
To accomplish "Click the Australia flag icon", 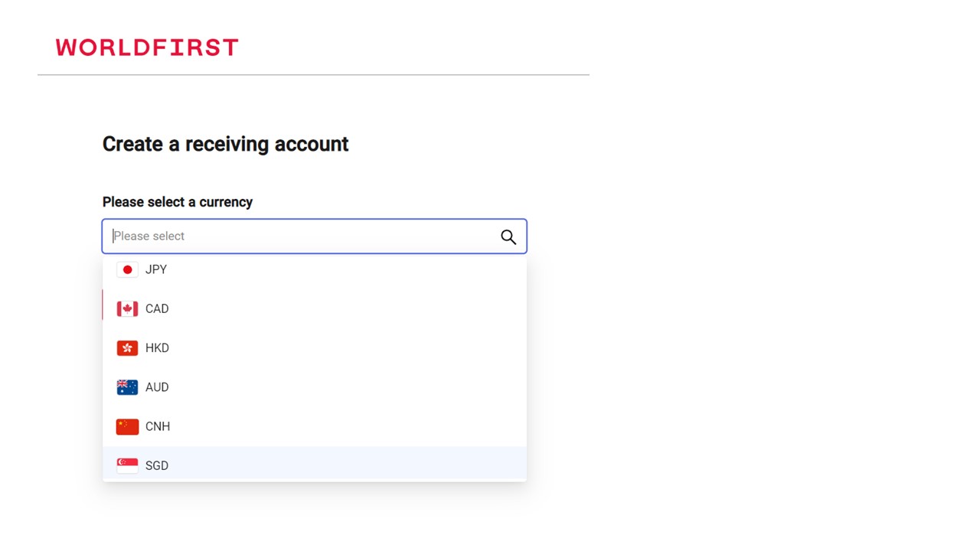I will (127, 387).
